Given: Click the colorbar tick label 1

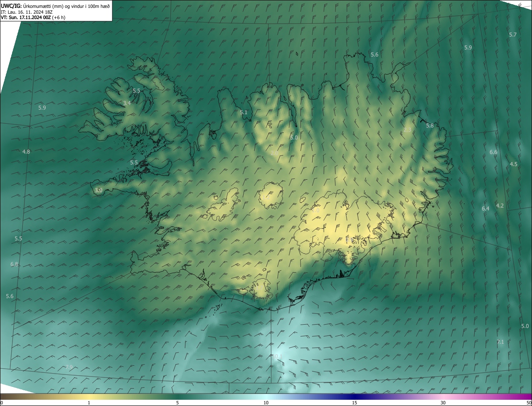Looking at the screenshot, I should [x=89, y=403].
